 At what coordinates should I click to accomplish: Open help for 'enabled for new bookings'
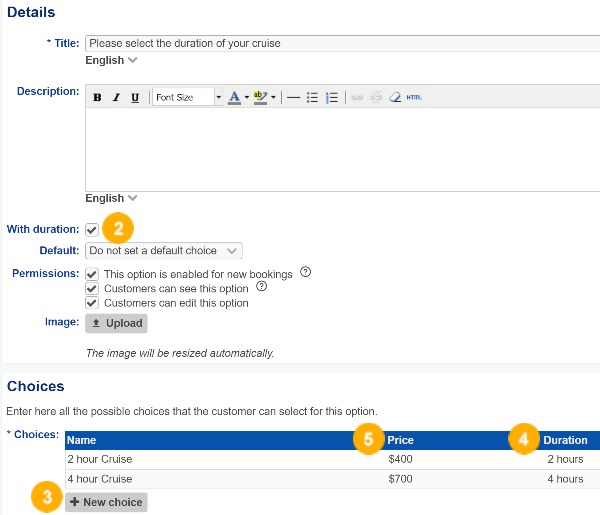tap(305, 272)
